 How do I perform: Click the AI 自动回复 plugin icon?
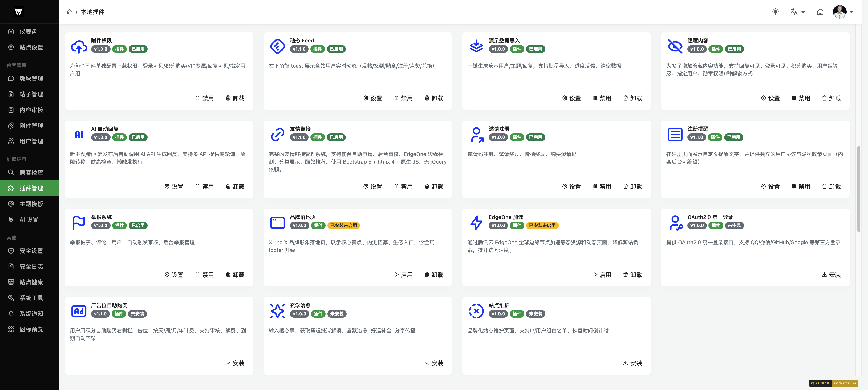pos(79,135)
